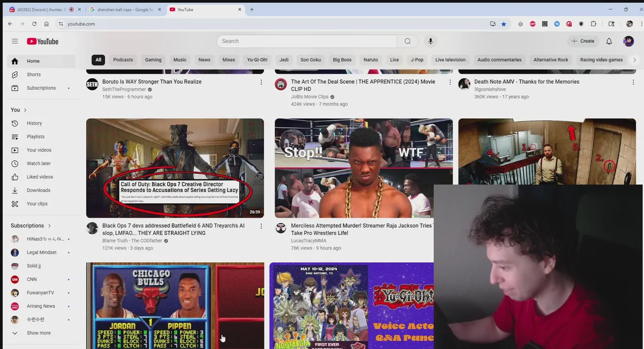Click in the YouTube search field
Image resolution: width=644 pixels, height=349 pixels.
[x=307, y=41]
